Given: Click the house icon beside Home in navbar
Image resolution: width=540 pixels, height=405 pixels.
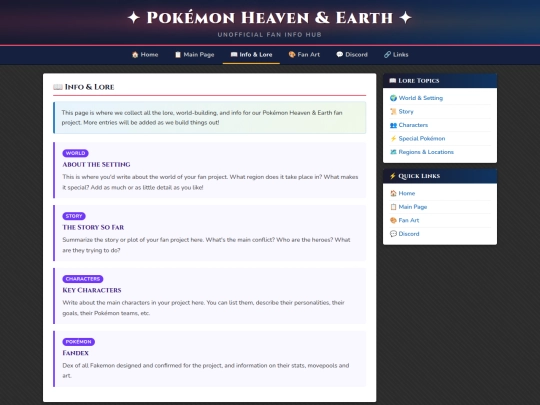Looking at the screenshot, I should 135,54.
